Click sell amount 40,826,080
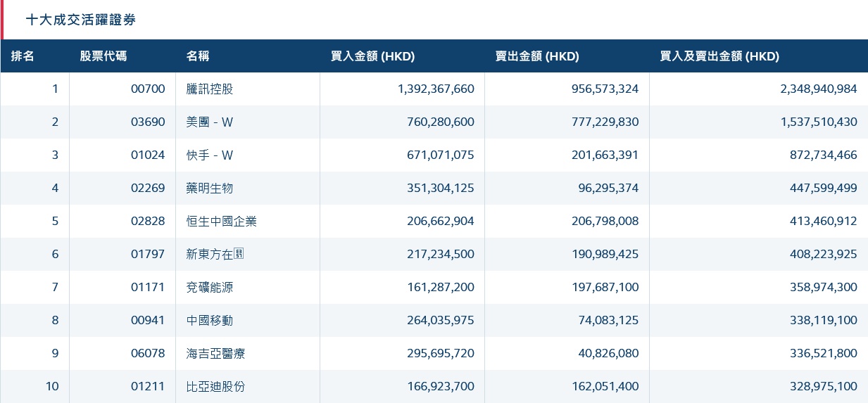The image size is (868, 403). 609,354
